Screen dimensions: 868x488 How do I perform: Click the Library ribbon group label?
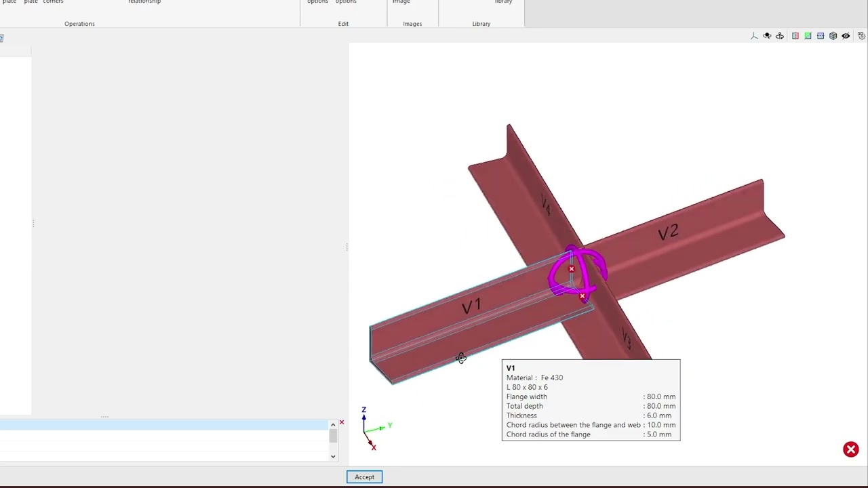[x=481, y=24]
